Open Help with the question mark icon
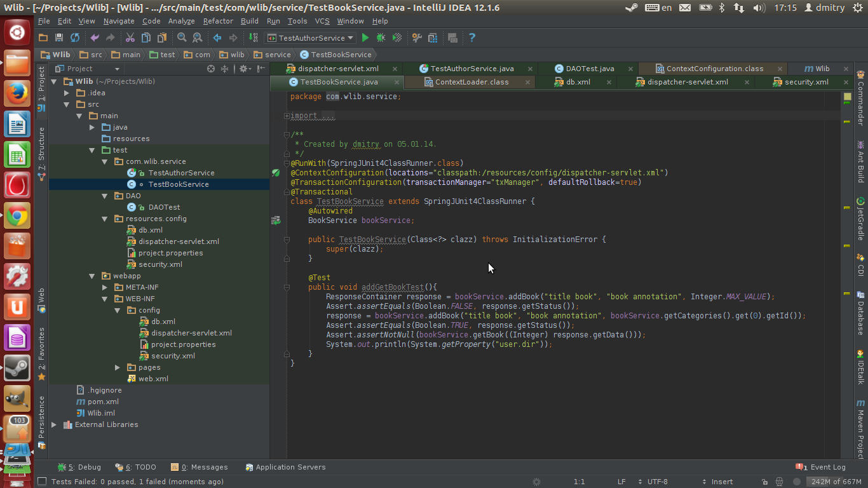Screen dimensions: 868x488 pos(472,38)
